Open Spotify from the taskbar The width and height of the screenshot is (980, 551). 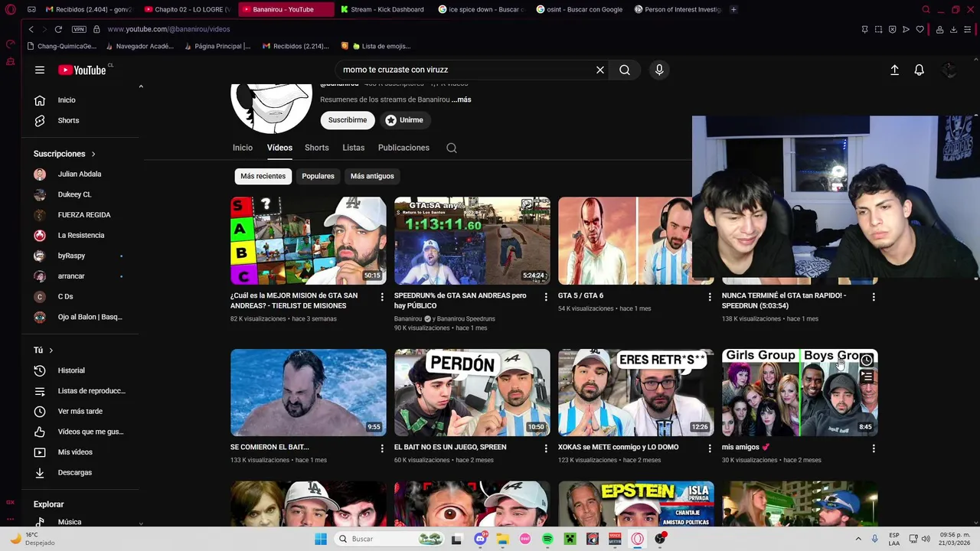547,539
